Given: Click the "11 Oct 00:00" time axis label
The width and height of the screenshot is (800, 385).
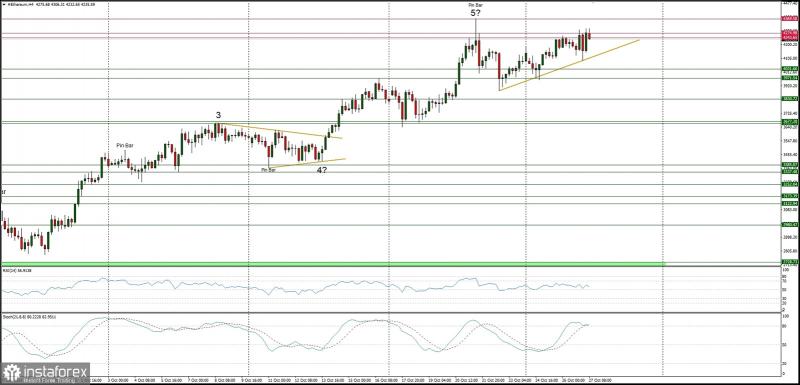Looking at the screenshot, I should click(279, 380).
